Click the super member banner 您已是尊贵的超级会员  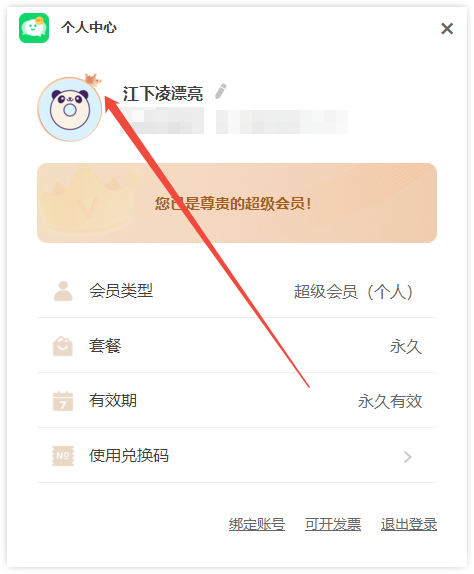click(x=237, y=203)
